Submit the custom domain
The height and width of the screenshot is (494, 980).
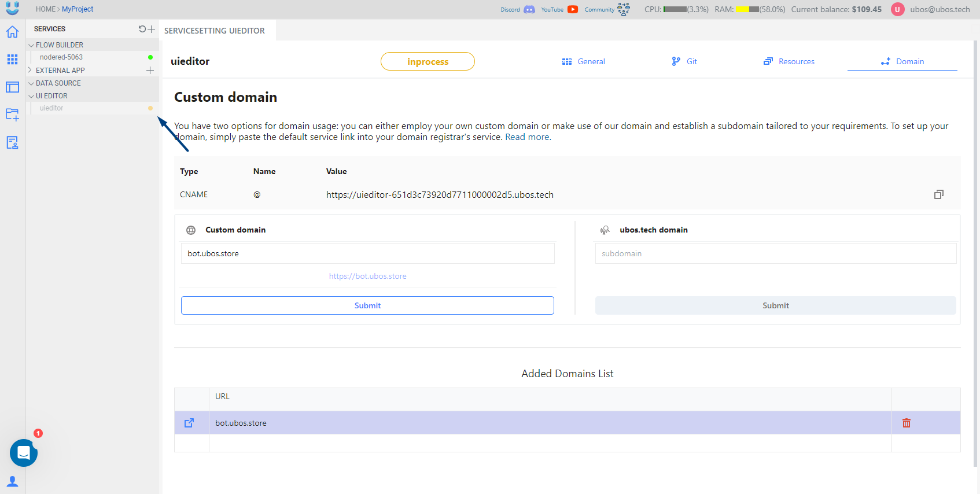[367, 305]
